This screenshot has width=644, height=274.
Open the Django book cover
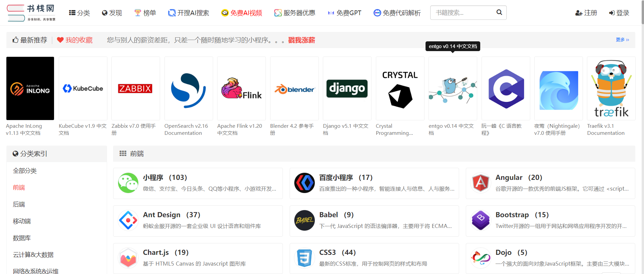point(347,88)
